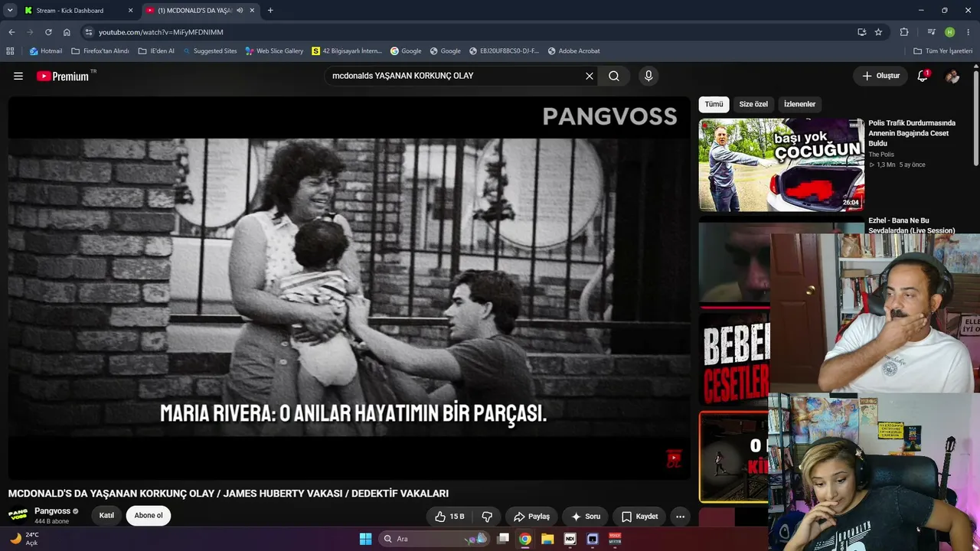Share the video via Paylaş
Image resolution: width=980 pixels, height=551 pixels.
point(531,517)
